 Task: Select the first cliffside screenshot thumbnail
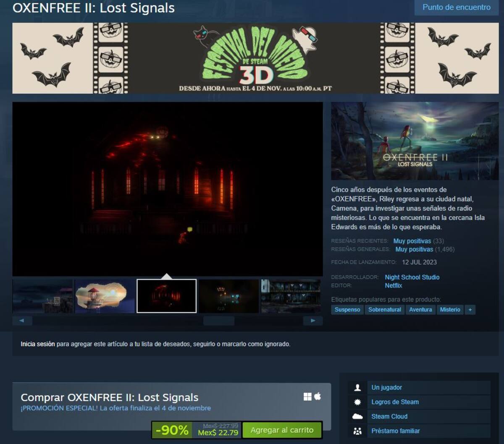(x=43, y=296)
